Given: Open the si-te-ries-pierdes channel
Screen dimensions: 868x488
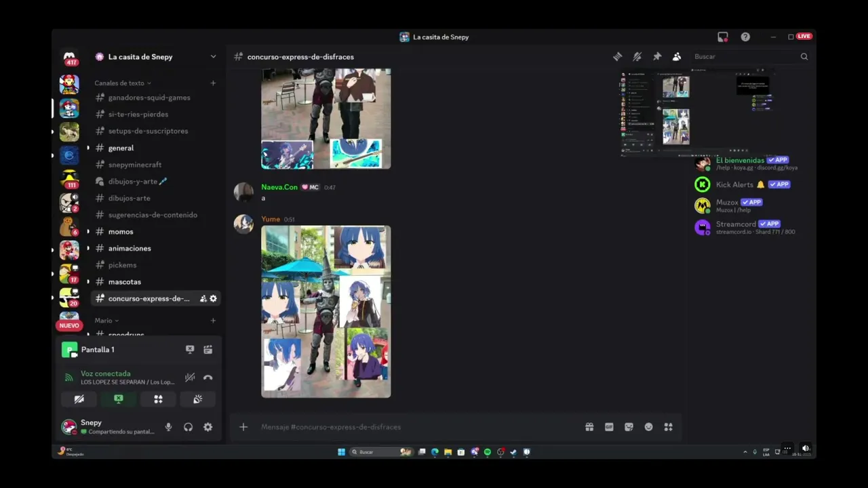Looking at the screenshot, I should coord(155,115).
